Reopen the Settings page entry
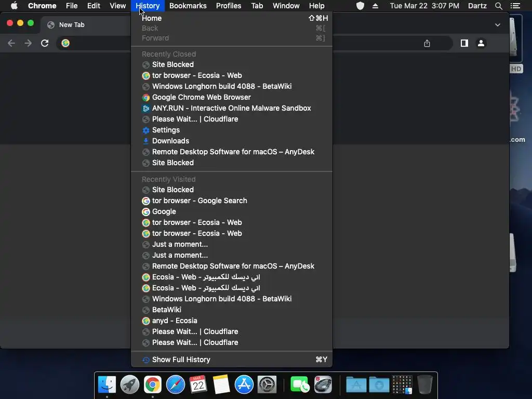532x399 pixels. [x=232, y=130]
